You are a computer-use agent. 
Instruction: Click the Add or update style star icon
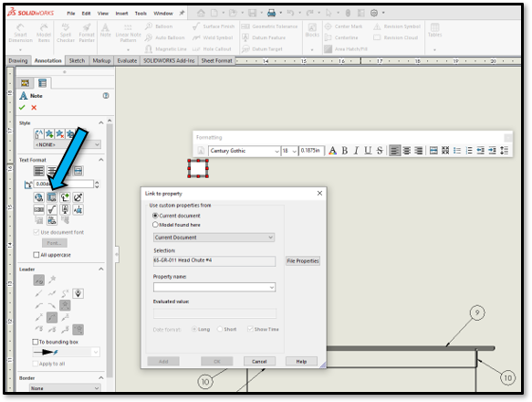[49, 133]
